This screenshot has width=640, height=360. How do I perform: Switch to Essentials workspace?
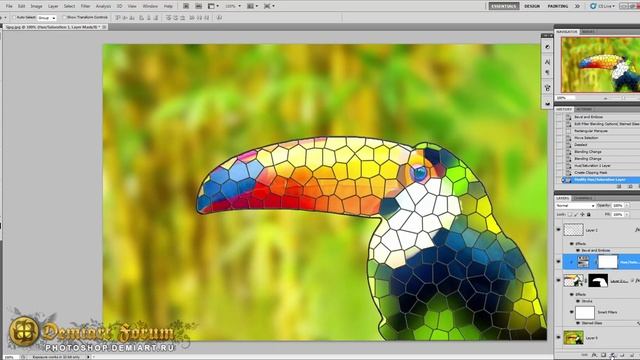point(504,6)
